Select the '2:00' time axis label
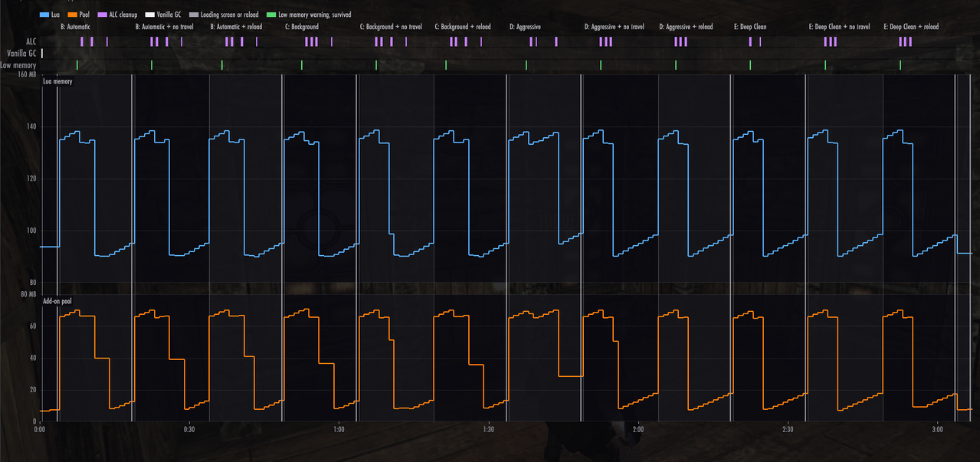 637,429
